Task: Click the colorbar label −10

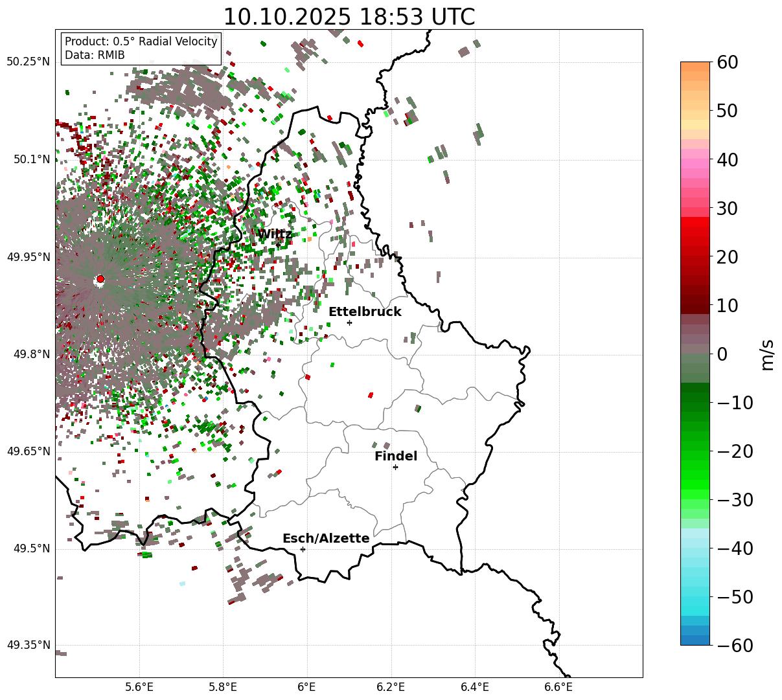Action: coord(735,402)
